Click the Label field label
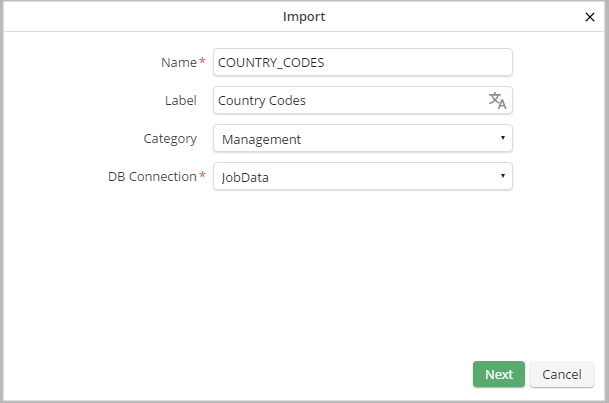 [x=181, y=101]
